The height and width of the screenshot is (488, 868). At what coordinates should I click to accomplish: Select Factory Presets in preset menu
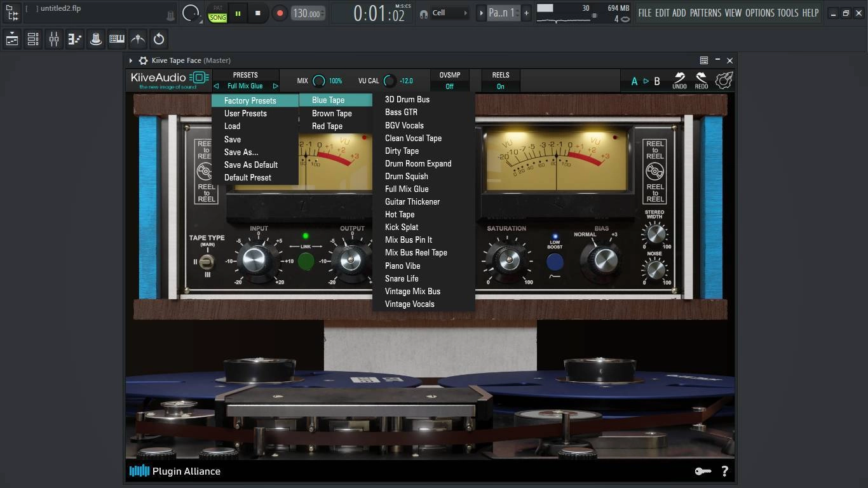point(255,100)
